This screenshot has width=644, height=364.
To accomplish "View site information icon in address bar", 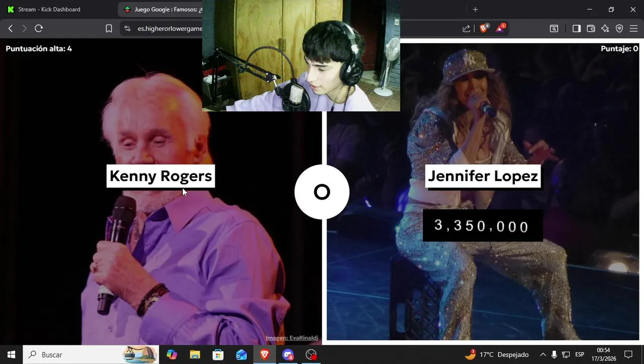I will coord(127,29).
